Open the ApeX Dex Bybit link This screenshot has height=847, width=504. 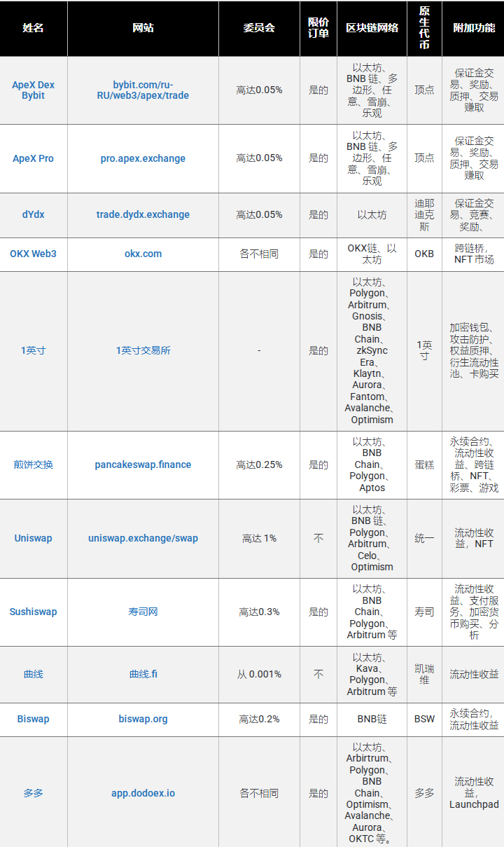[x=33, y=90]
